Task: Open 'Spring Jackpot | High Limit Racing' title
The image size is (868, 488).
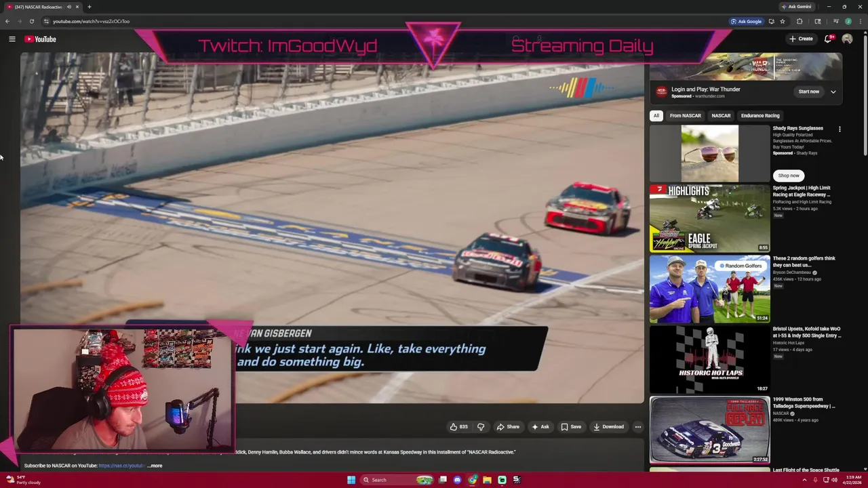Action: point(802,191)
